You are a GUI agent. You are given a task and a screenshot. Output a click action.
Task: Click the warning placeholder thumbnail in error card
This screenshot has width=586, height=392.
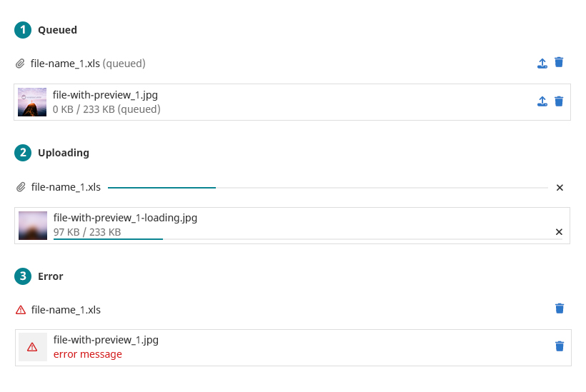click(33, 347)
